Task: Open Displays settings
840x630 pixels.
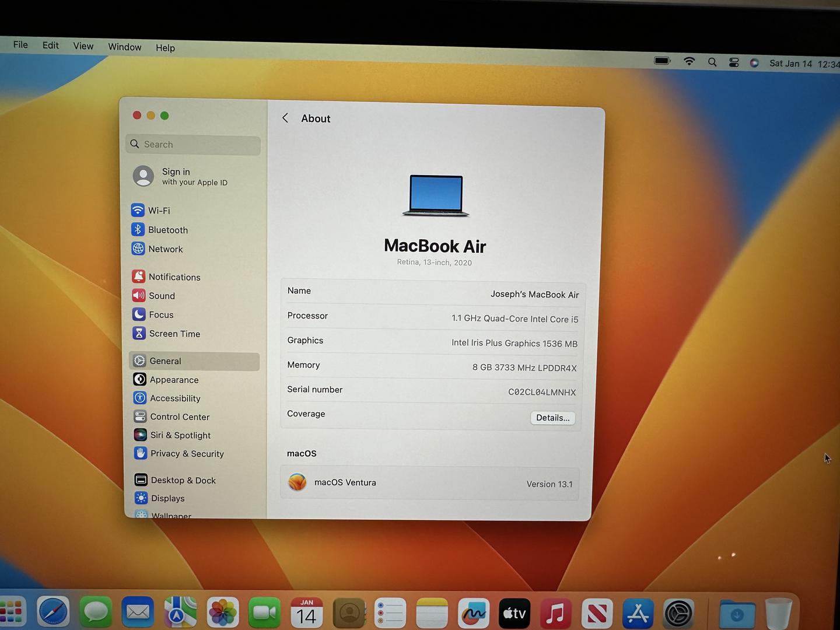Action: pos(160,498)
